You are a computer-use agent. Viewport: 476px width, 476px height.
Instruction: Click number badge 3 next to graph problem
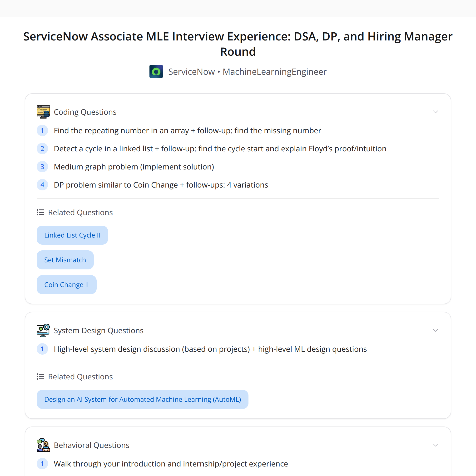coord(42,167)
